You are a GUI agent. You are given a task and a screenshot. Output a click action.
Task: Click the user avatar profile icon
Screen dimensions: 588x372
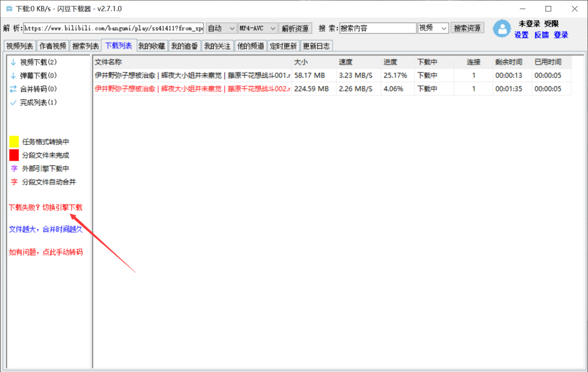(501, 29)
